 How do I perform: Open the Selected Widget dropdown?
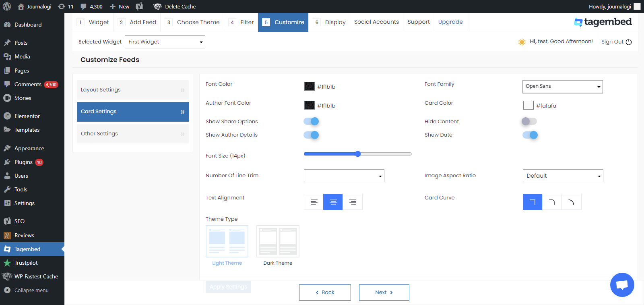(165, 42)
